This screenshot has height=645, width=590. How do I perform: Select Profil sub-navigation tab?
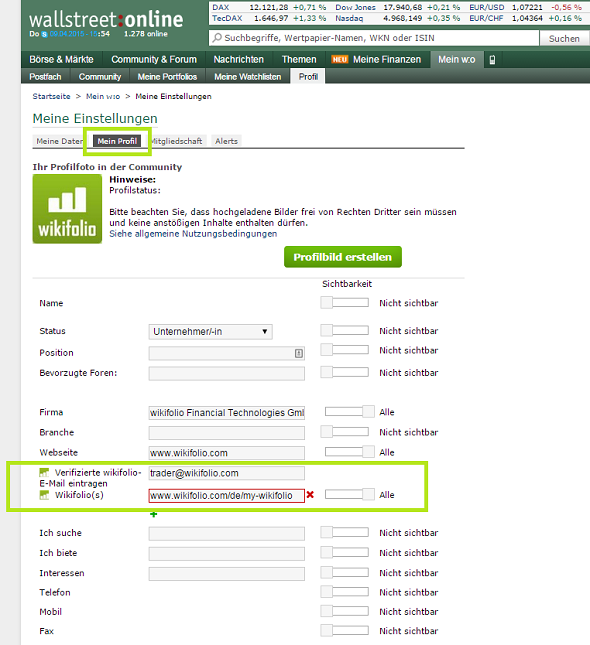pos(308,77)
